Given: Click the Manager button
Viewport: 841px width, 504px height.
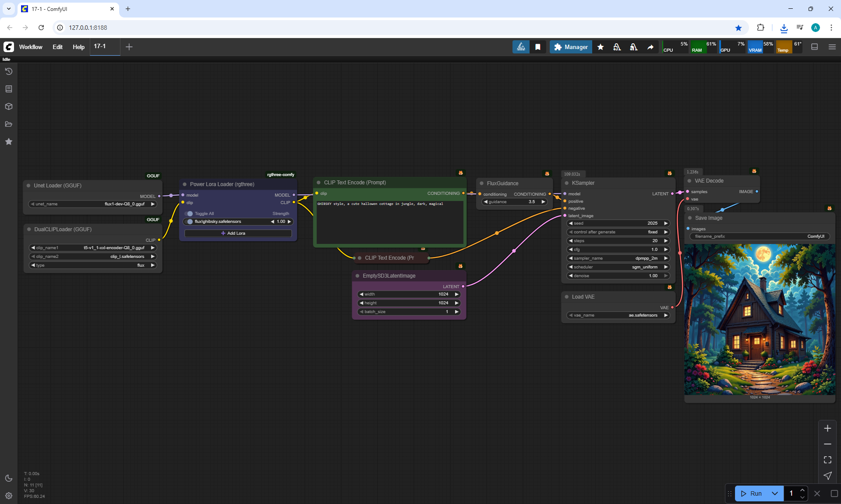Looking at the screenshot, I should tap(571, 47).
